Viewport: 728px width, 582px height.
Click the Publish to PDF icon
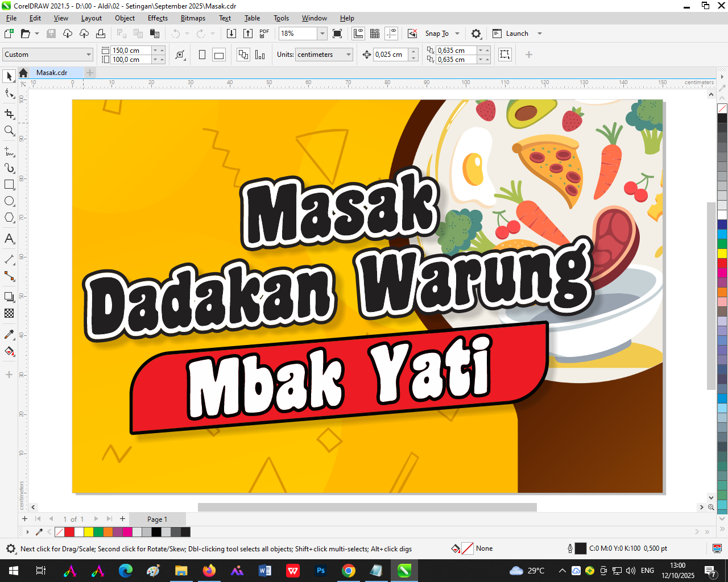click(264, 34)
